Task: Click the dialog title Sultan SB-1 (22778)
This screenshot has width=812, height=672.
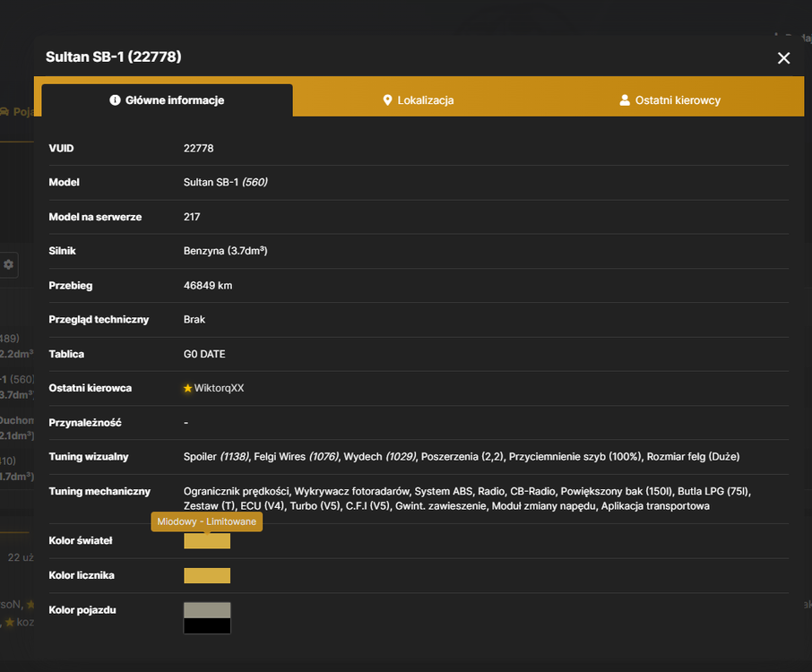Action: tap(114, 57)
